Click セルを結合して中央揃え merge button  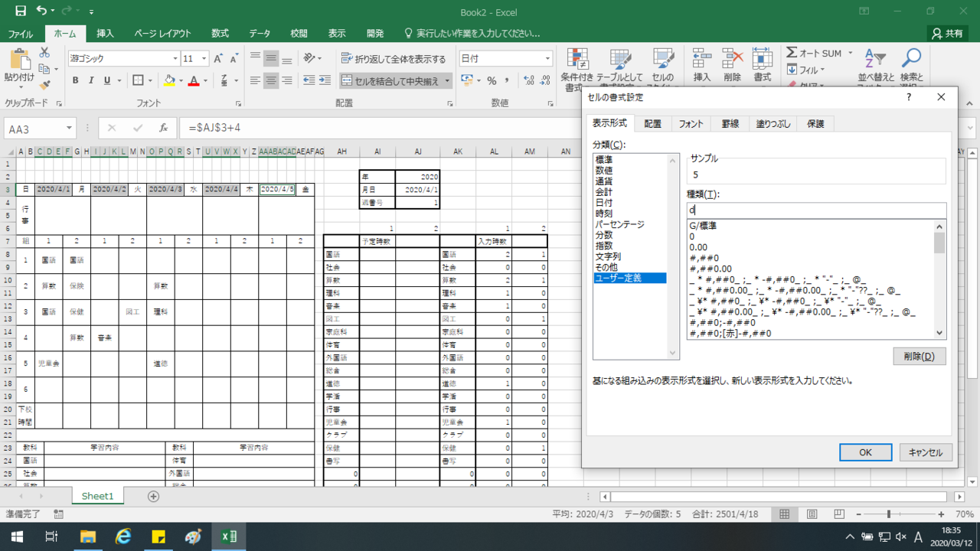tap(390, 80)
